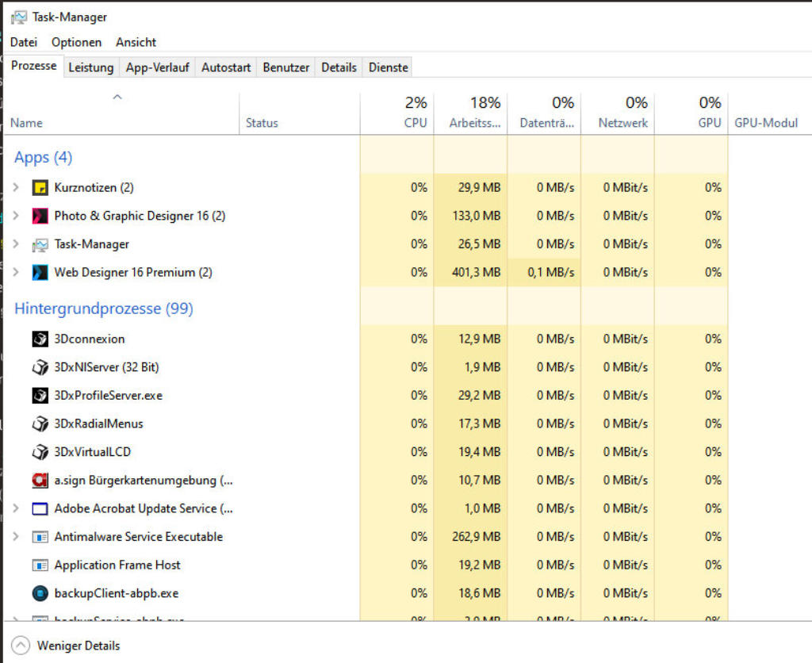The width and height of the screenshot is (812, 663).
Task: Expand the Task-Manager process group
Action: [x=16, y=243]
